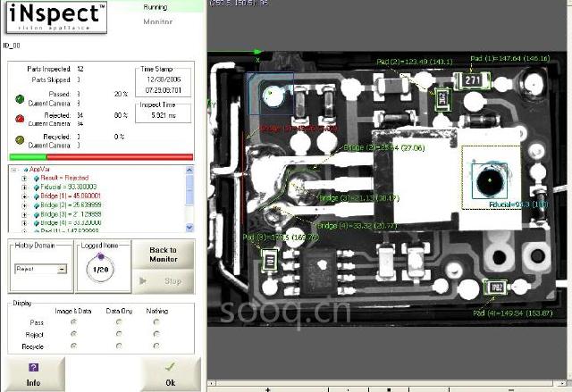Select Data Only for Reject display

click(122, 334)
